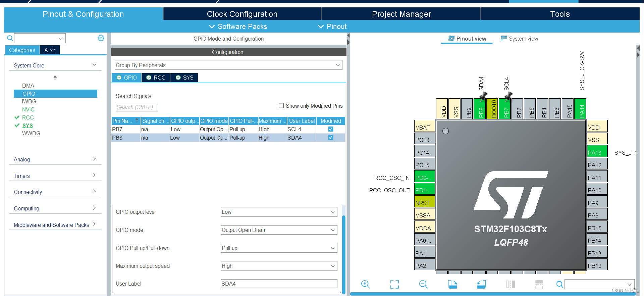Toggle Modified checkbox for PB7 row
The height and width of the screenshot is (296, 644).
coord(330,129)
